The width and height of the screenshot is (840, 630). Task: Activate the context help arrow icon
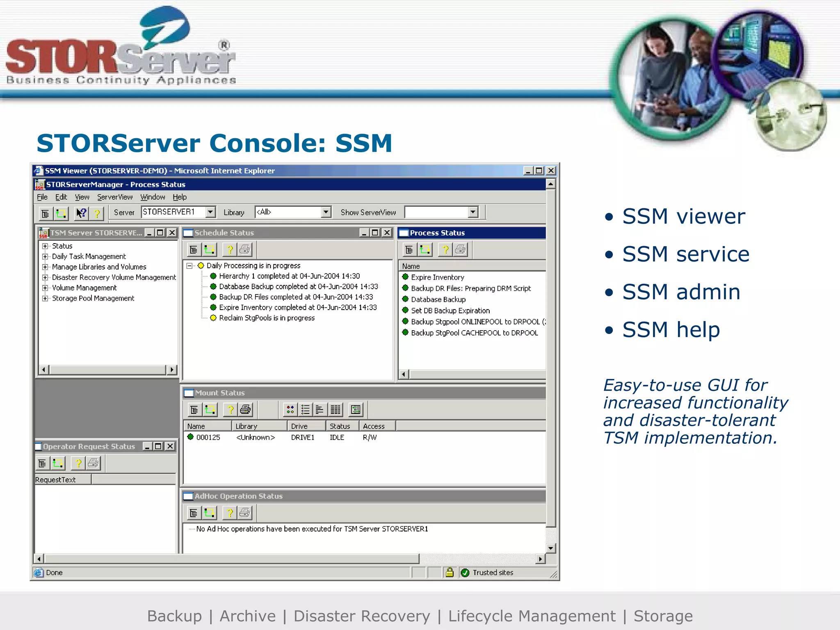point(82,213)
